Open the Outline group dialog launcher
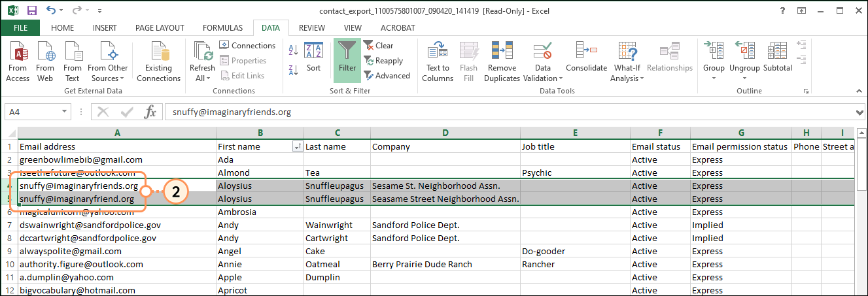The height and width of the screenshot is (296, 868). click(x=807, y=91)
